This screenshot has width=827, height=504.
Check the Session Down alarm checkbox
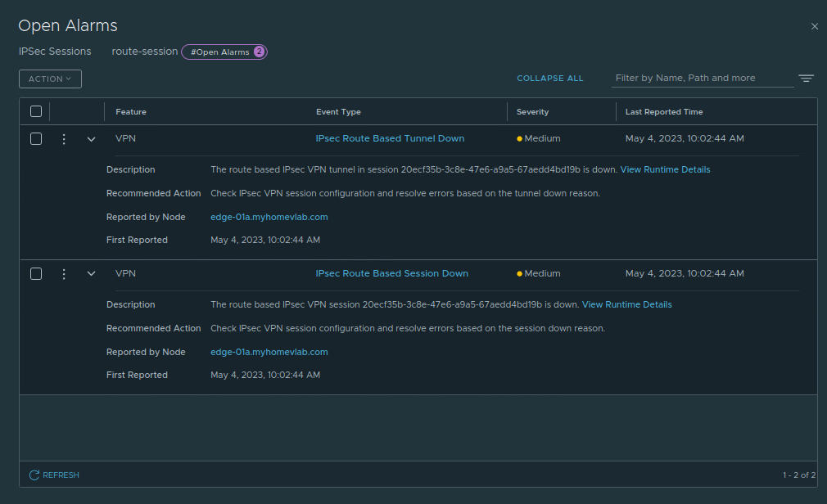click(36, 274)
